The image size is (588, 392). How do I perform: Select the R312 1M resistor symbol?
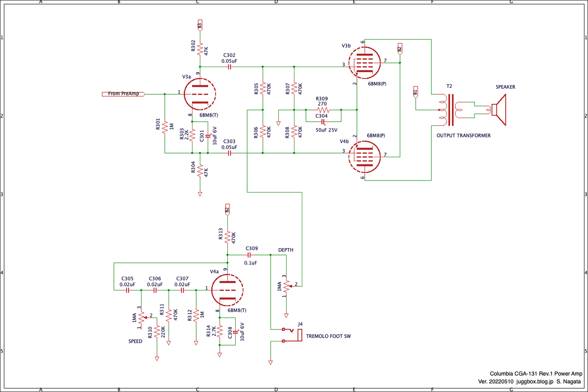196,316
